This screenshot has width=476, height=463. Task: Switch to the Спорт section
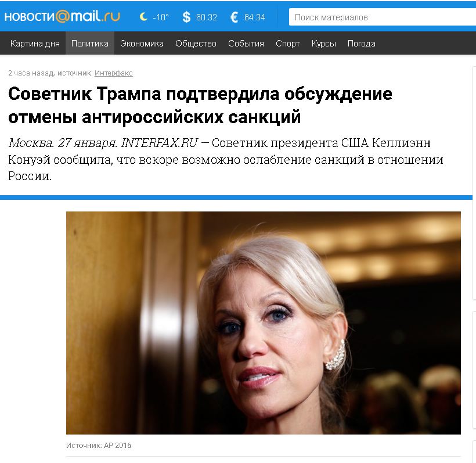coord(288,44)
